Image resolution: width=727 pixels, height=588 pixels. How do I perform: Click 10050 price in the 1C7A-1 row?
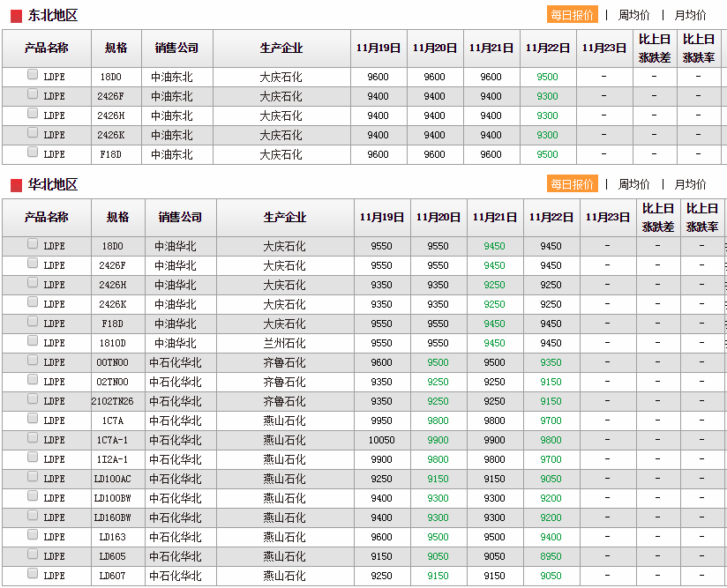381,440
